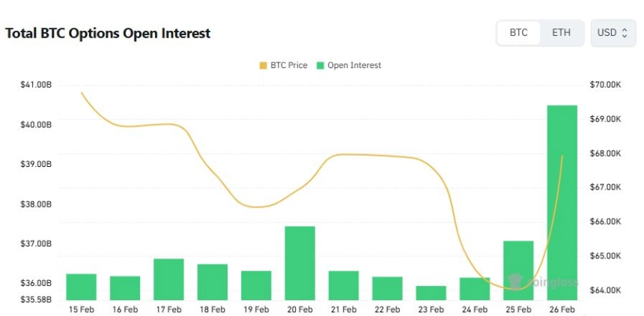Toggle the BTC Price legend text label
The width and height of the screenshot is (644, 316).
coord(288,65)
